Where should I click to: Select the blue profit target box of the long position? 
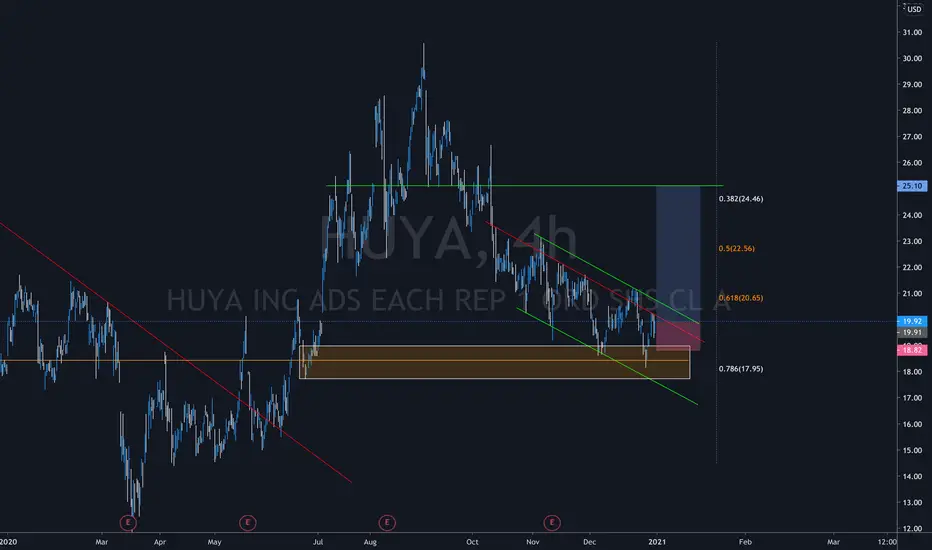click(678, 254)
